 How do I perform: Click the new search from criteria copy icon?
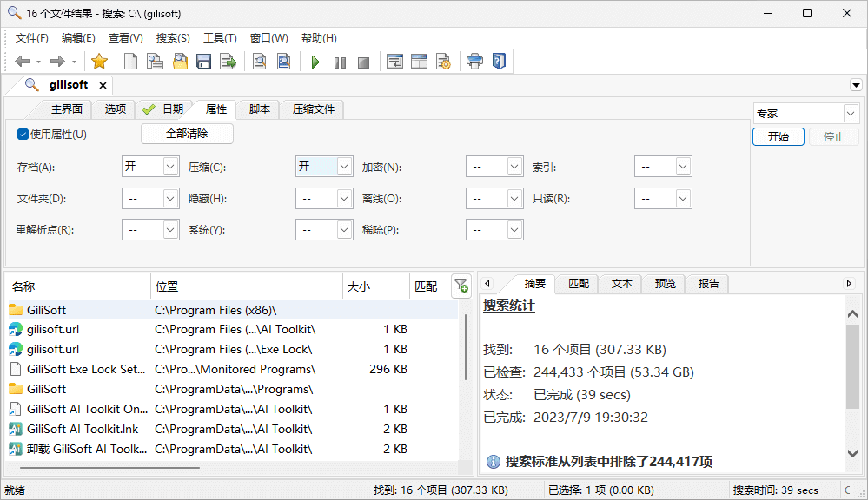click(x=155, y=62)
